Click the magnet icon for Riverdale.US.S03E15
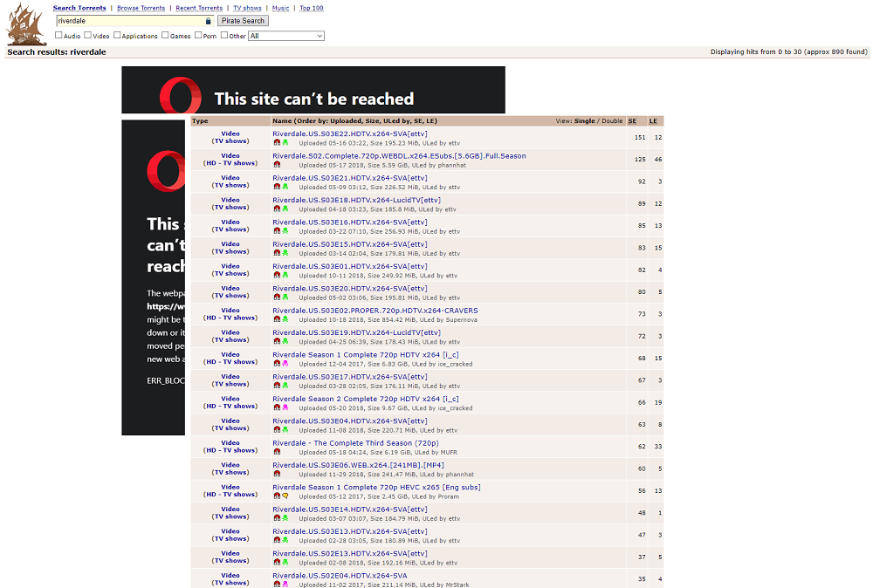Screen dimensions: 873x588 pos(277,253)
